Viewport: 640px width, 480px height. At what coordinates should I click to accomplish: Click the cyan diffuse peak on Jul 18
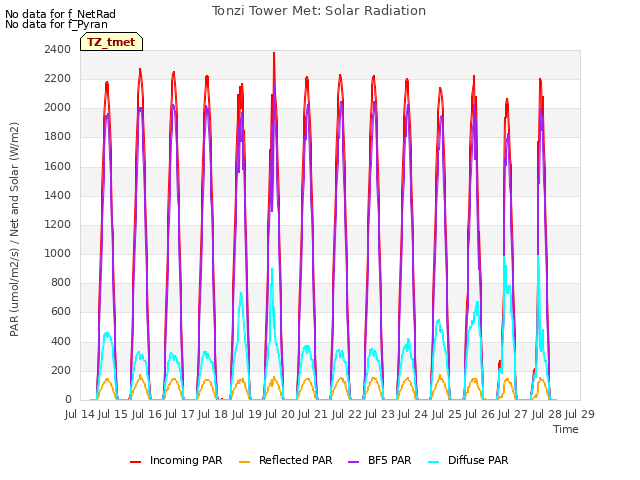click(x=241, y=293)
